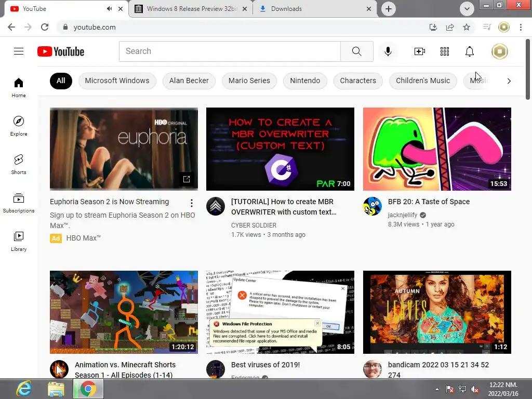Bookmark this page with the star icon
Screen dimensions: 532x399
[x=467, y=27]
